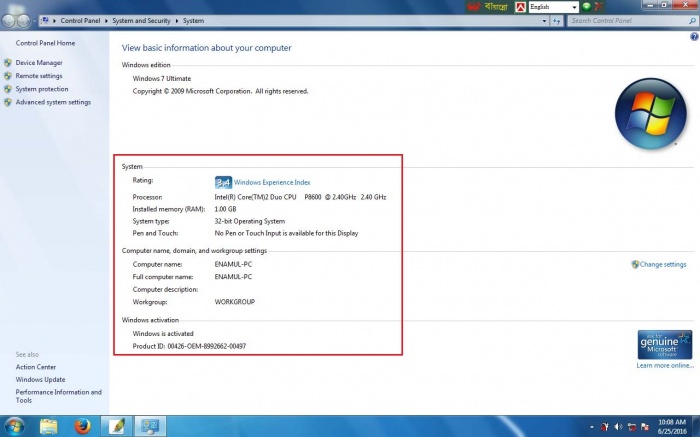700x437 pixels.
Task: Show hidden tray icons arrow
Action: [592, 427]
